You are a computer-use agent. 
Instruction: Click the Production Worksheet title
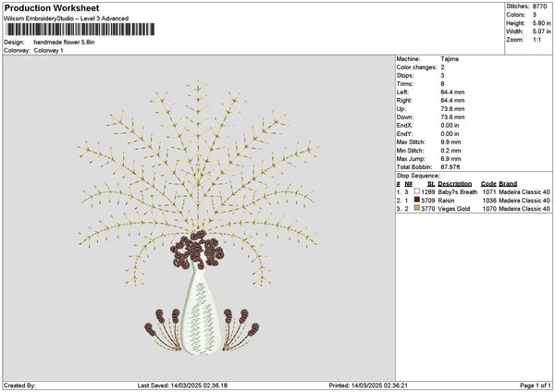[51, 8]
